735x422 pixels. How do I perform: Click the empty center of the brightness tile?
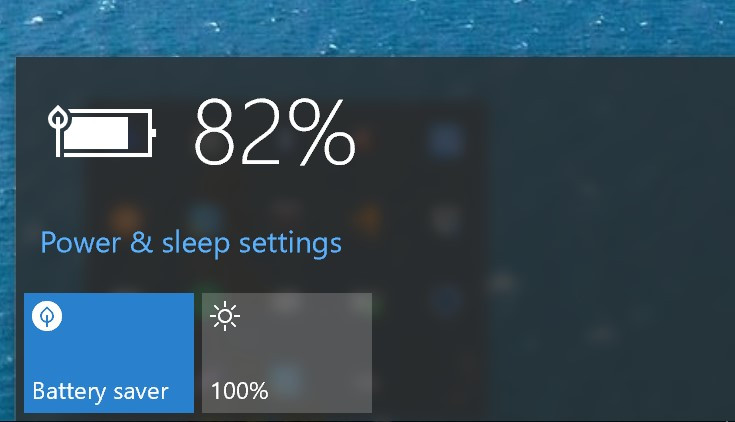[287, 355]
